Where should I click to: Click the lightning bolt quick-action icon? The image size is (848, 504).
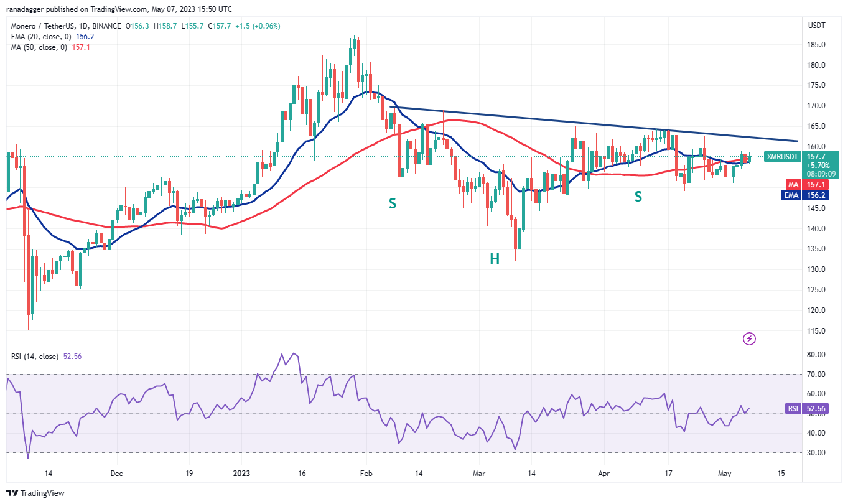[x=749, y=338]
